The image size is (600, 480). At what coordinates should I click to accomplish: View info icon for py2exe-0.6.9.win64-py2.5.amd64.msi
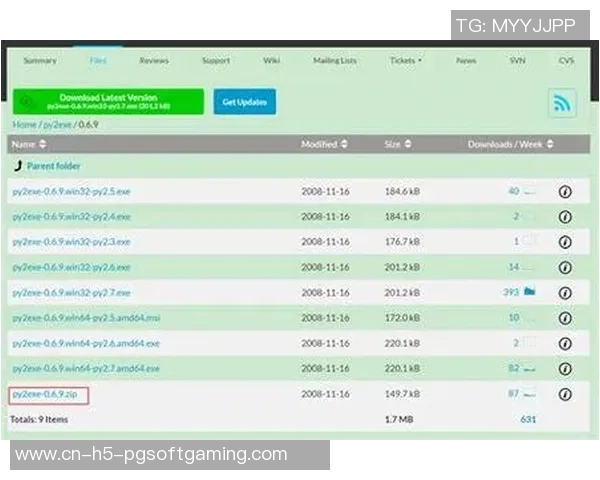tap(565, 318)
